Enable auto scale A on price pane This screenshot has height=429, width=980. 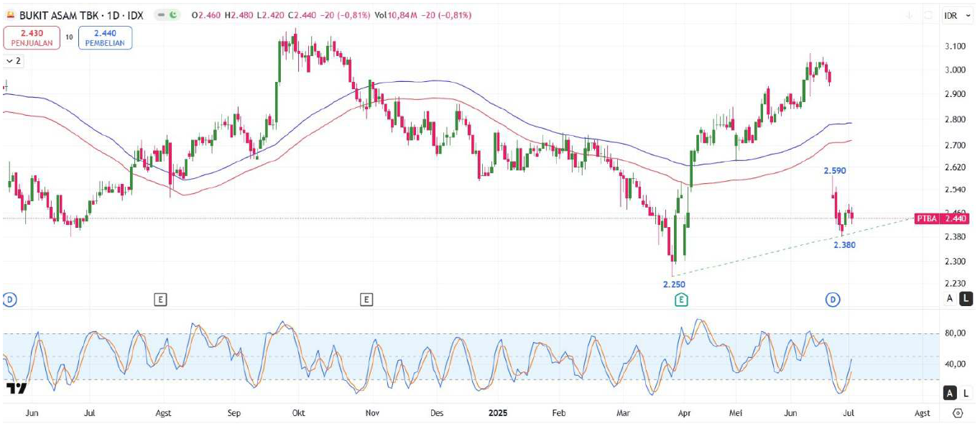(x=950, y=298)
